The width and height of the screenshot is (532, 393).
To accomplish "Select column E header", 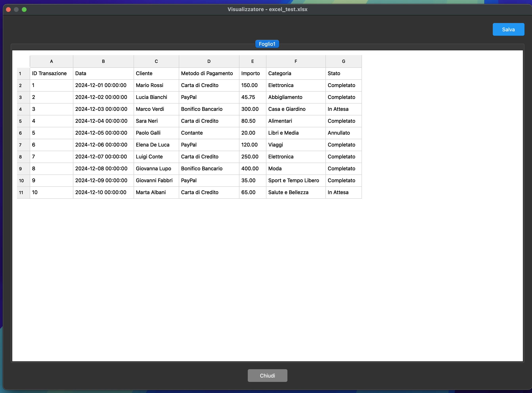I will point(253,61).
